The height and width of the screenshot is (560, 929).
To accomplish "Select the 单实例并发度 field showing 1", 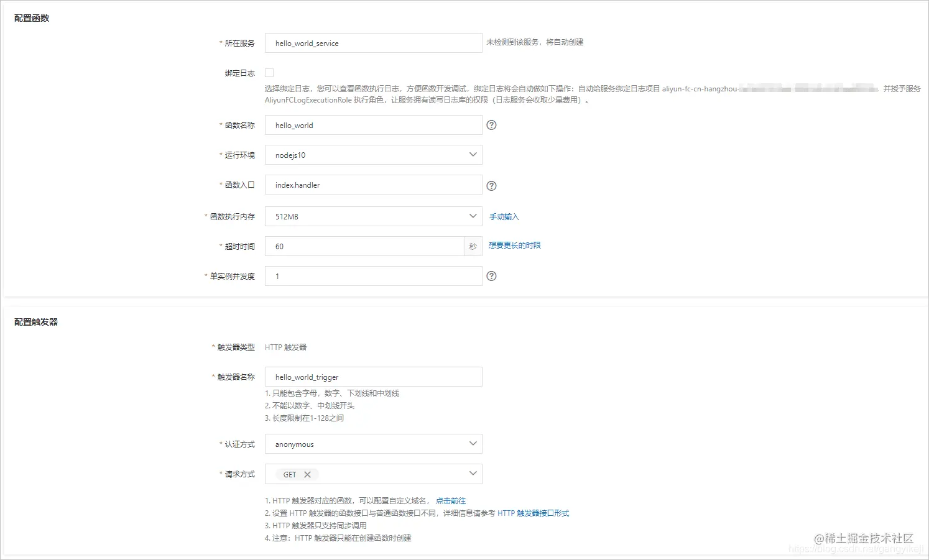I will click(372, 276).
